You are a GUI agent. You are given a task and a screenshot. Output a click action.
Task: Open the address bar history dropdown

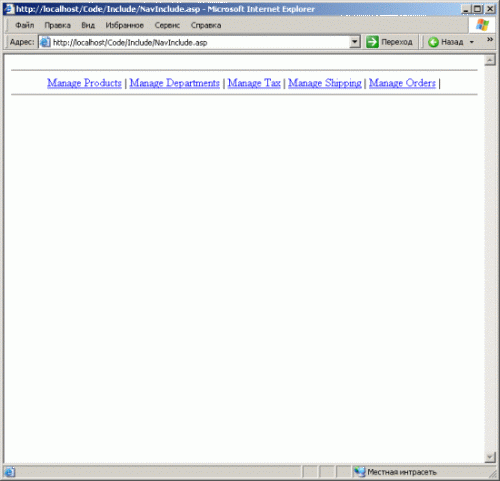[355, 42]
